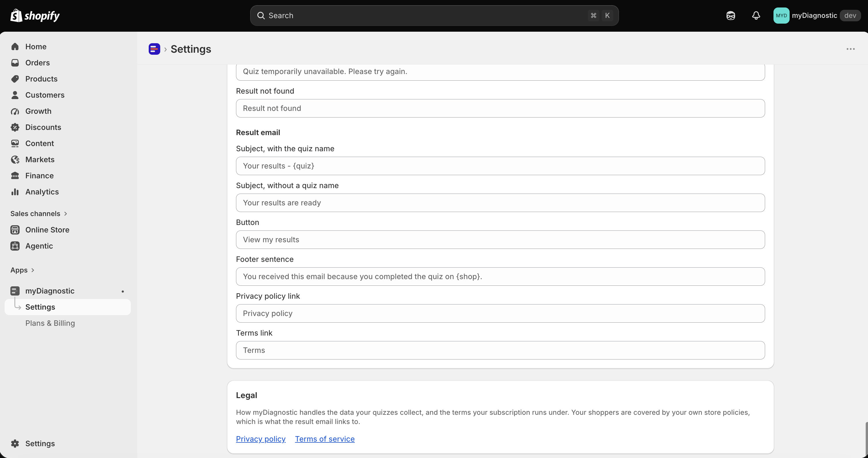Viewport: 868px width, 458px height.
Task: Click the Agentic channel icon
Action: (15, 246)
